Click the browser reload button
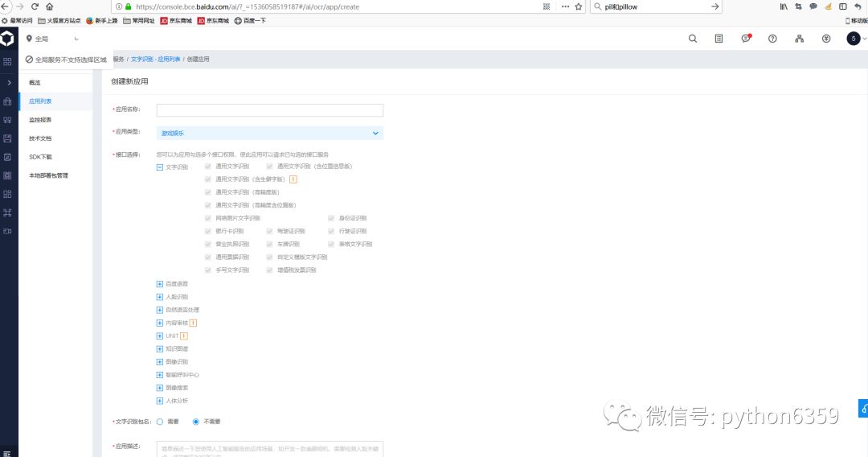The width and height of the screenshot is (868, 457). 35,6
